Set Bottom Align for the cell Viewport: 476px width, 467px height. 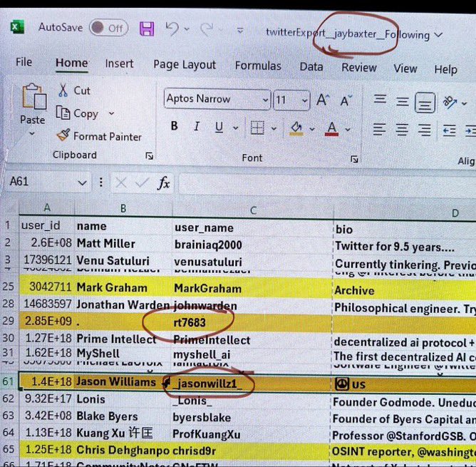coord(425,103)
